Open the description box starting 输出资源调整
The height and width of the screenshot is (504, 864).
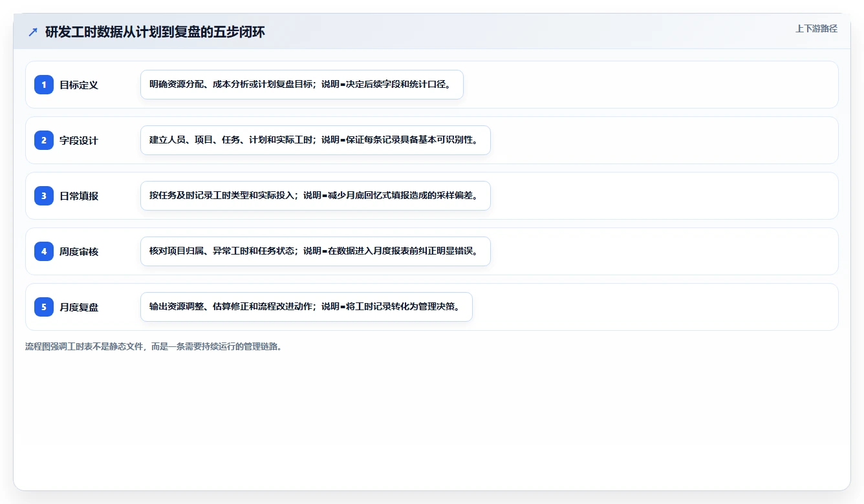[x=307, y=307]
